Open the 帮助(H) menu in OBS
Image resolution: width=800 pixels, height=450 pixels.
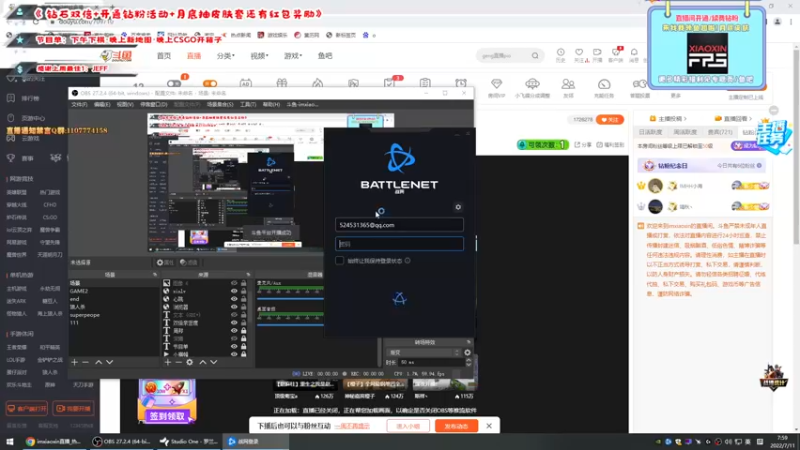[x=271, y=105]
